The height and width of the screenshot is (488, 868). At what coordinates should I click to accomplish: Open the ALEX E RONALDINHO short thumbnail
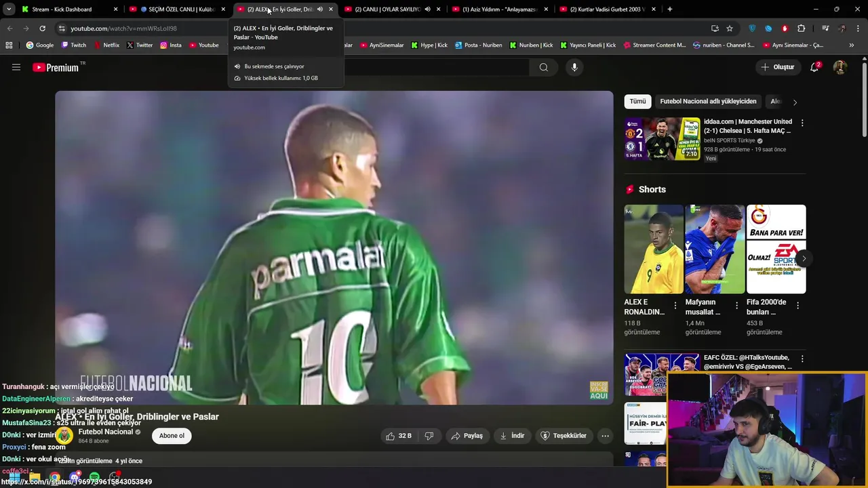click(x=654, y=249)
